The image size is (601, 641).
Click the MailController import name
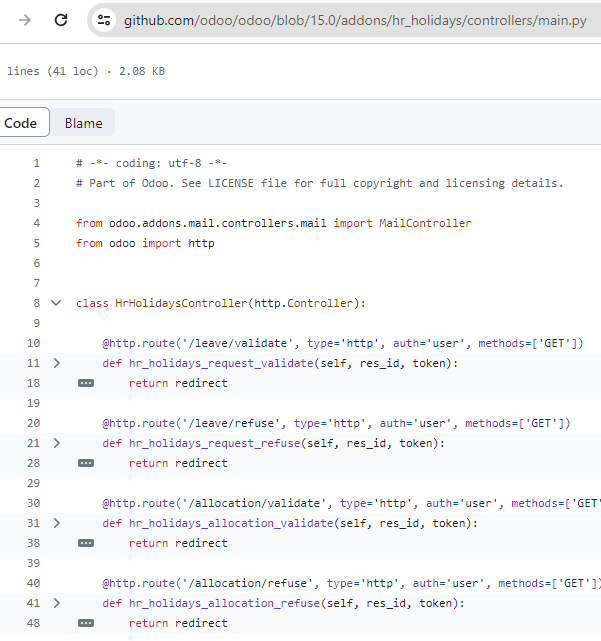pos(425,223)
